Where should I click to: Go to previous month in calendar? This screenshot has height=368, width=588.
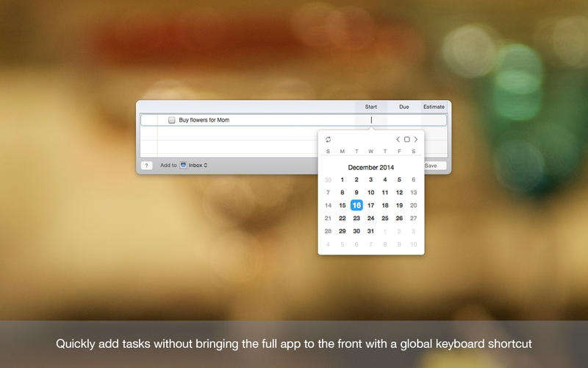pos(398,139)
